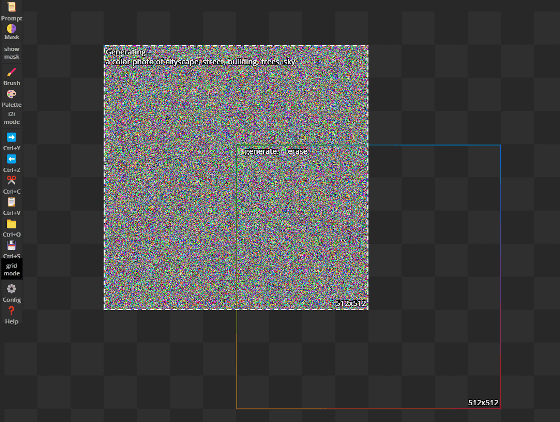Screen dimensions: 560x422
Task: Click the 512x512 label of the outlined selection box
Action: (483, 402)
